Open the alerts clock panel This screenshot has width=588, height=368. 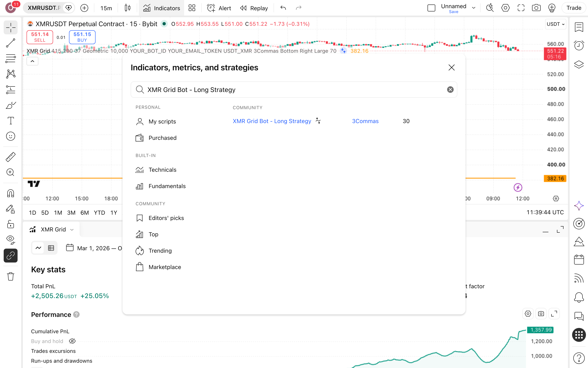coord(579,46)
